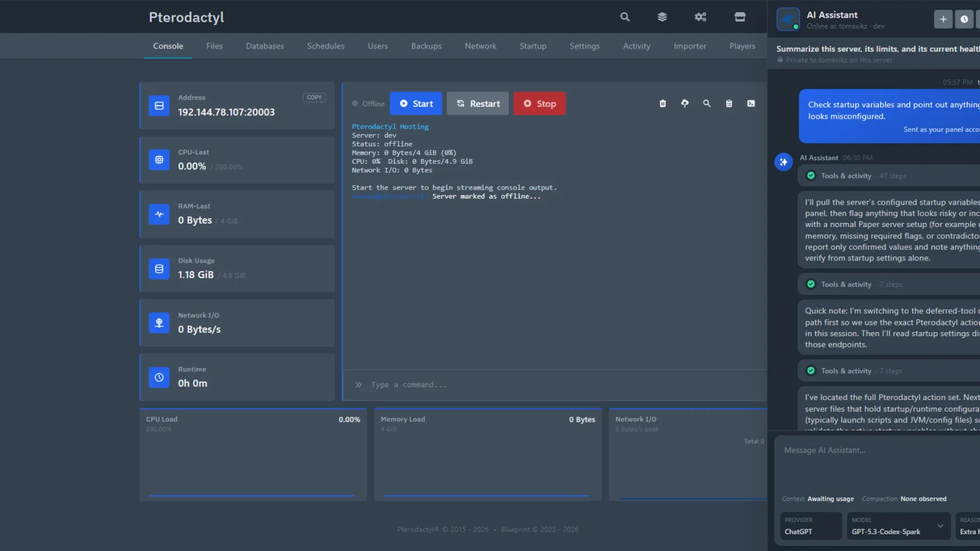Open the Importer tab

click(690, 46)
